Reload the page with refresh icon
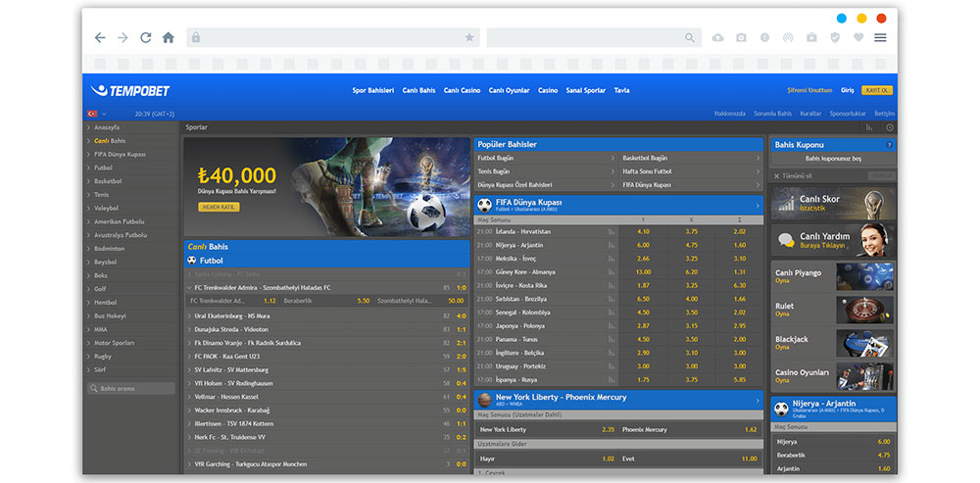This screenshot has width=980, height=483. click(146, 37)
